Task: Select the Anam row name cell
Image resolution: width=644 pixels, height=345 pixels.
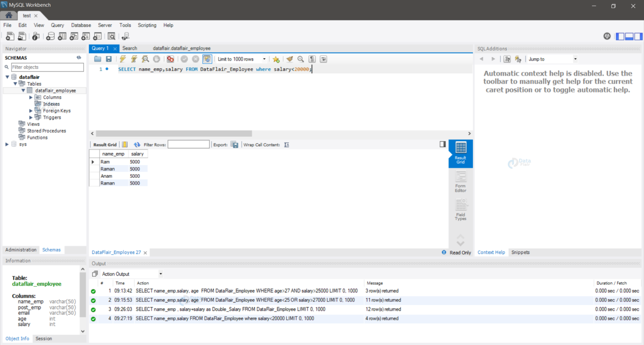Action: [x=113, y=176]
